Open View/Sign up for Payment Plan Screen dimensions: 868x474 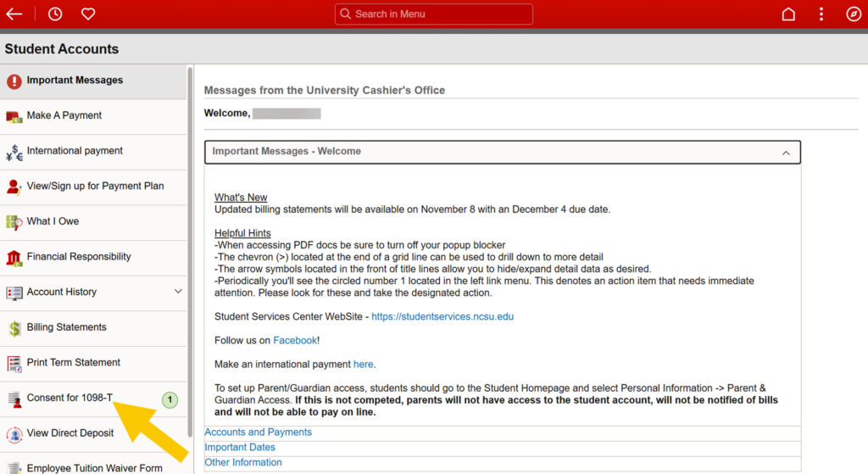tap(93, 187)
